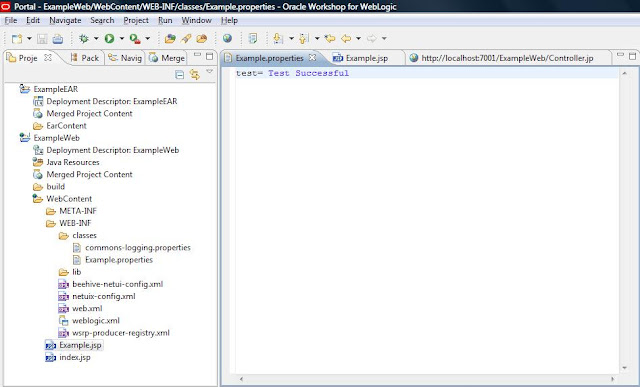This screenshot has width=640, height=387.
Task: Click the External Tools run icon
Action: click(135, 39)
